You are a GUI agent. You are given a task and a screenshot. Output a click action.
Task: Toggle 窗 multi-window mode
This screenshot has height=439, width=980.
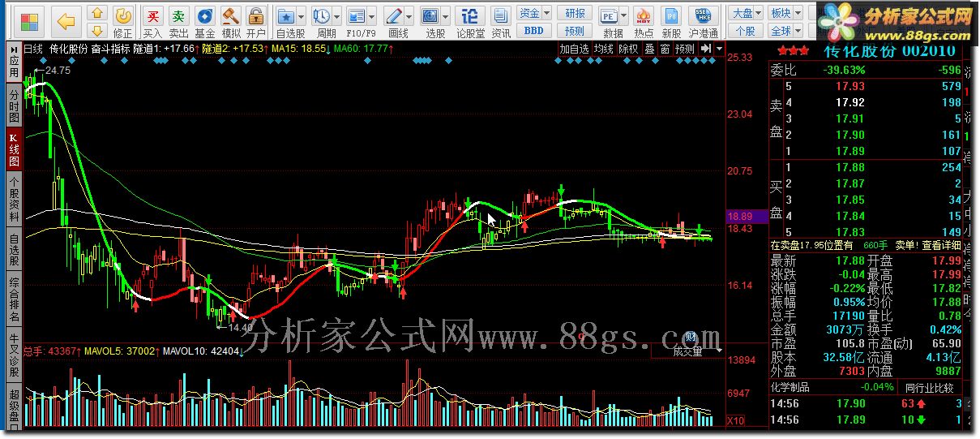pos(665,49)
